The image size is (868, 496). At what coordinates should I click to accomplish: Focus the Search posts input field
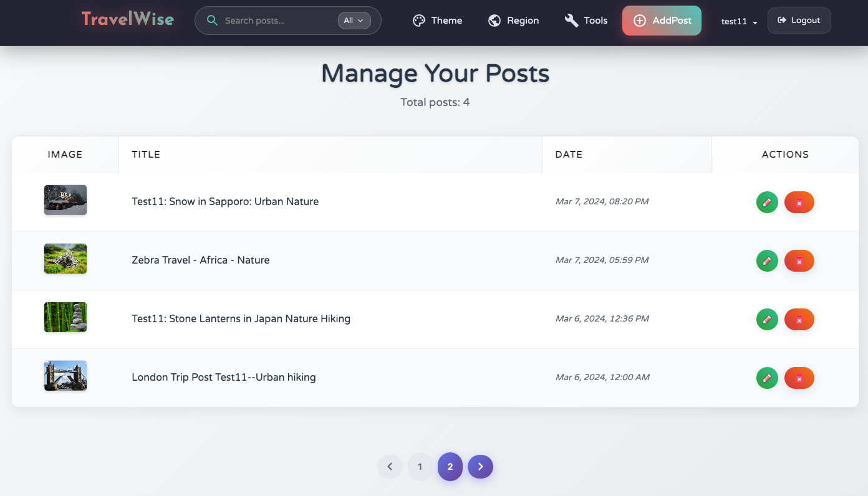(277, 21)
